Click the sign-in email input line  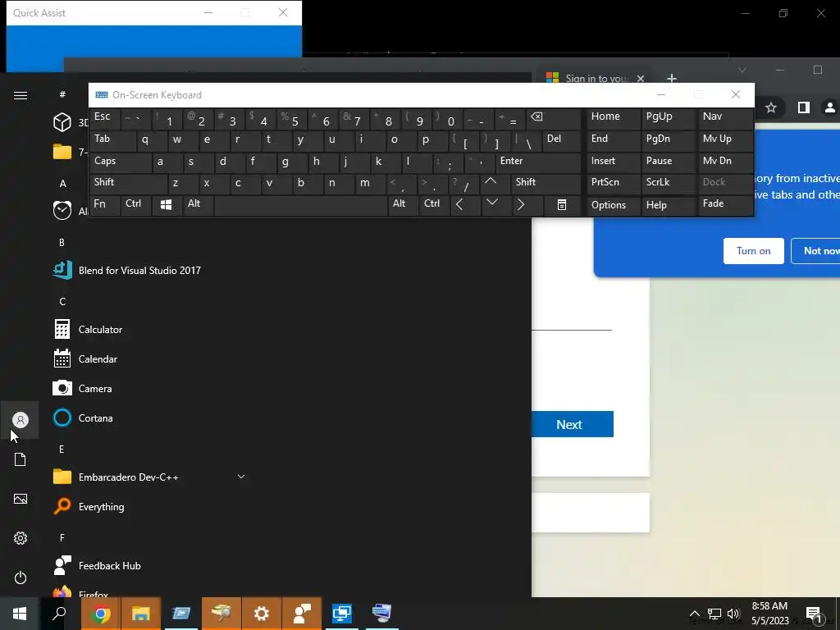[572, 321]
